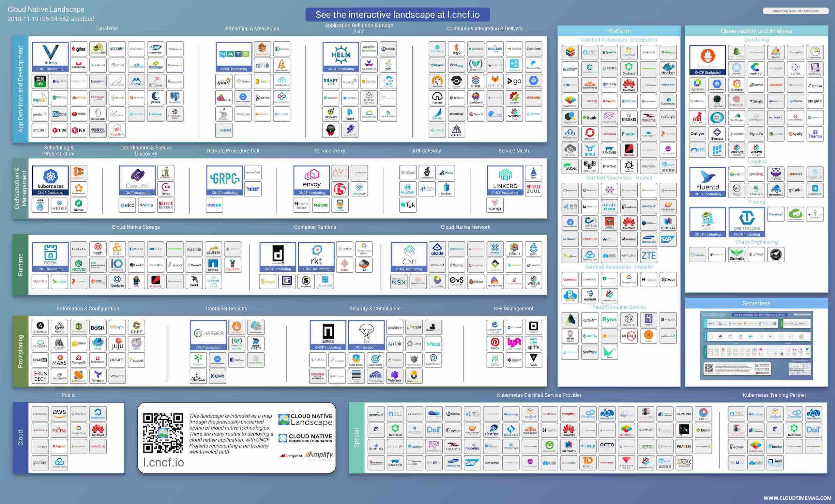
Task: Select the Terraform logo
Action: click(x=98, y=376)
